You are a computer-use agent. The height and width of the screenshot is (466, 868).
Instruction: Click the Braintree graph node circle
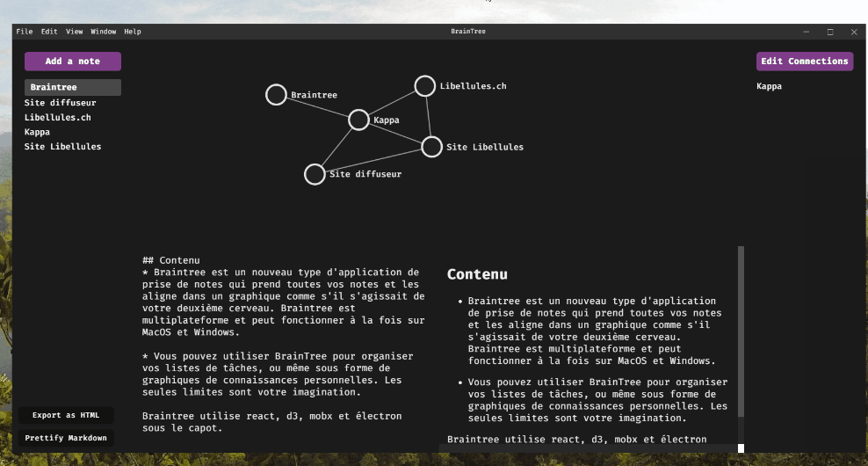tap(276, 95)
